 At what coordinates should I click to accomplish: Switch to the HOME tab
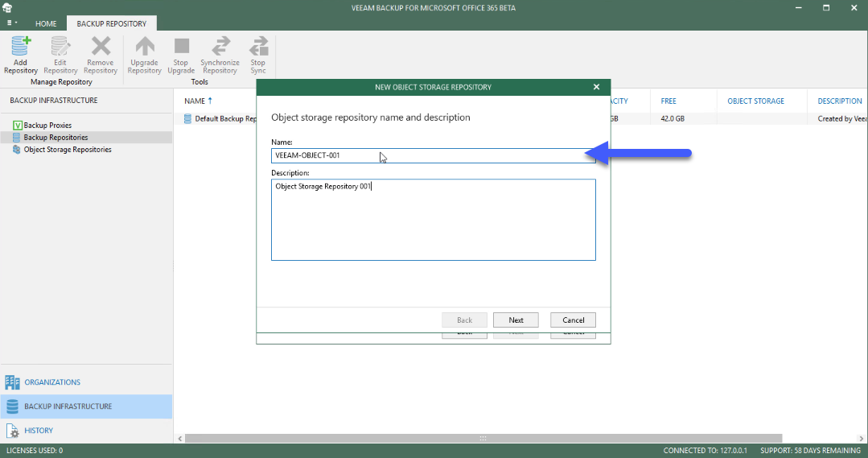tap(46, 24)
